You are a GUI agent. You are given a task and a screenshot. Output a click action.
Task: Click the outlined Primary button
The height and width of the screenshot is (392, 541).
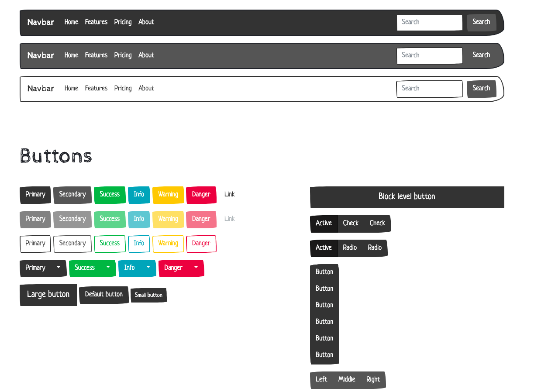(35, 244)
